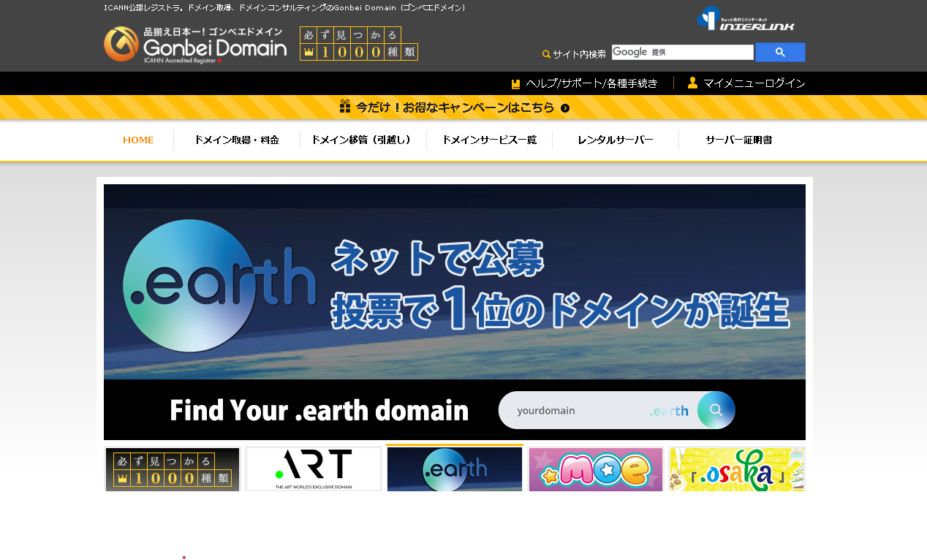Viewport: 927px width, 560px height.
Task: Select the HOME menu item
Action: 138,140
